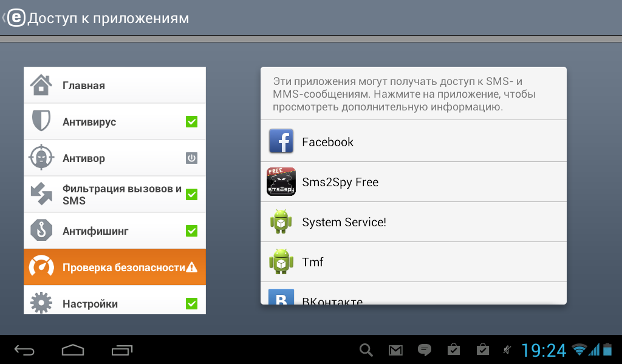
Task: Toggle the Антивор power status indicator
Action: pyautogui.click(x=191, y=158)
